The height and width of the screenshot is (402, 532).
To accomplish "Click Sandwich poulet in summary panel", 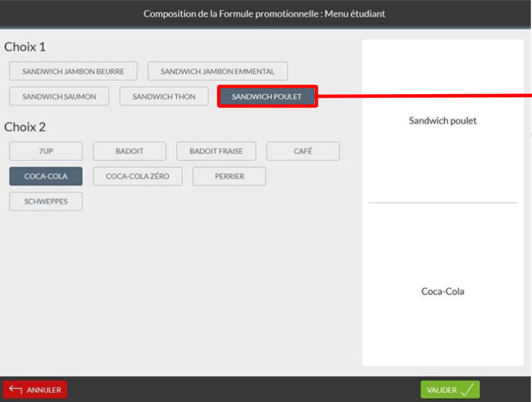I will pyautogui.click(x=443, y=121).
